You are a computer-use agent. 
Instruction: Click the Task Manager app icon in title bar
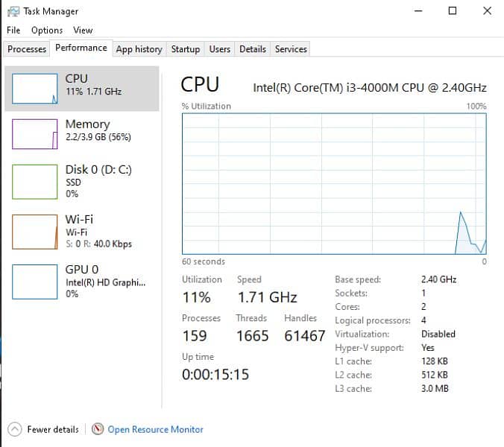[13, 11]
